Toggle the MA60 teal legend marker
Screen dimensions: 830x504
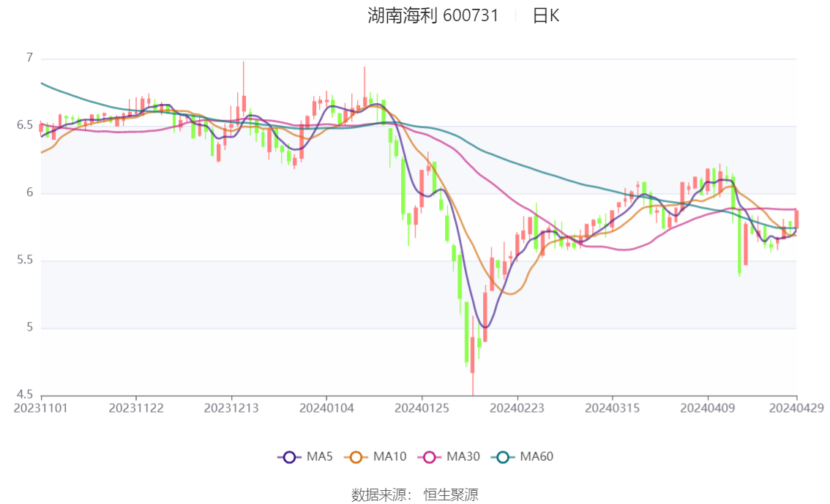coord(503,457)
